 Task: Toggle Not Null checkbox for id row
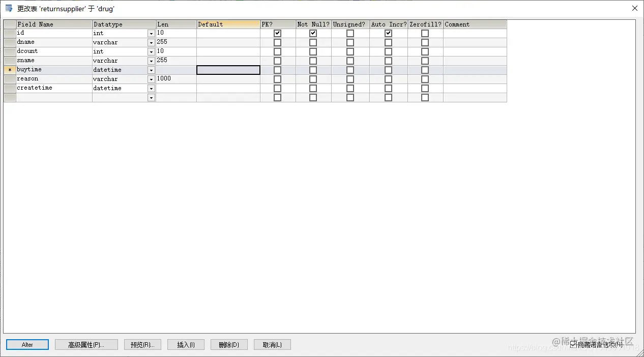click(x=313, y=33)
